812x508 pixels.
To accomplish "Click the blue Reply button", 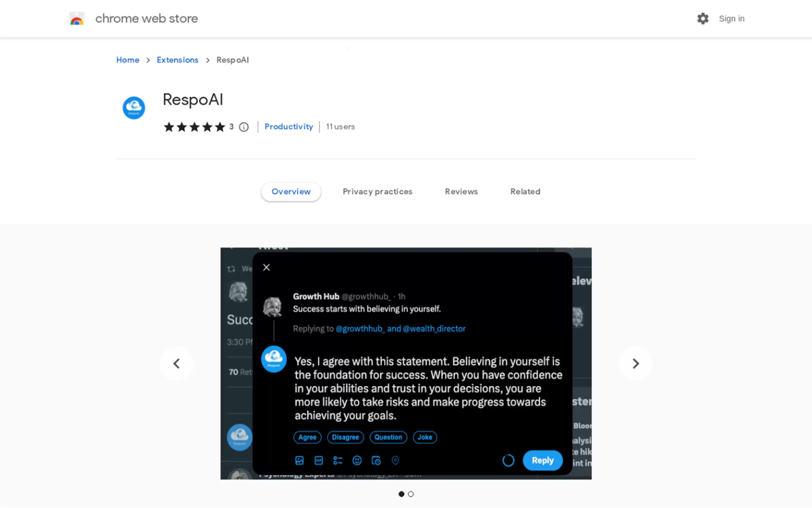I will pos(543,460).
